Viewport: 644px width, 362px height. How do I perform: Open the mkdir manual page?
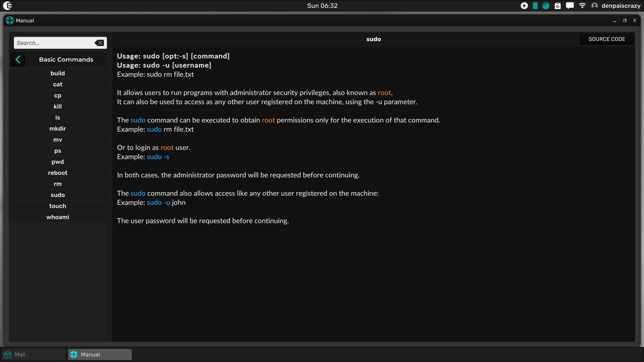58,128
